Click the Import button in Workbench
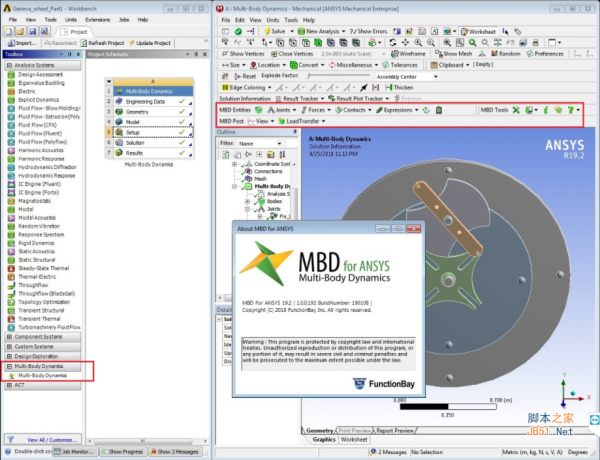This screenshot has height=460, width=600. [23, 43]
